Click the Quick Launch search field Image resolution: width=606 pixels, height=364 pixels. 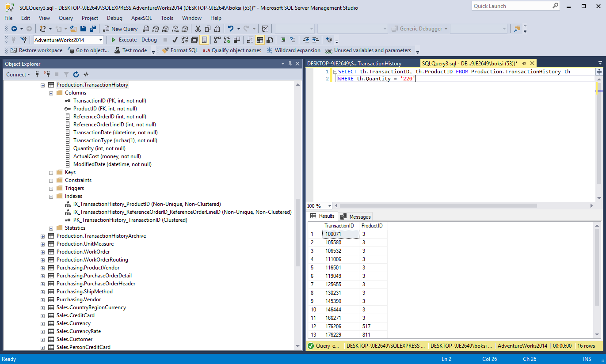(x=511, y=6)
